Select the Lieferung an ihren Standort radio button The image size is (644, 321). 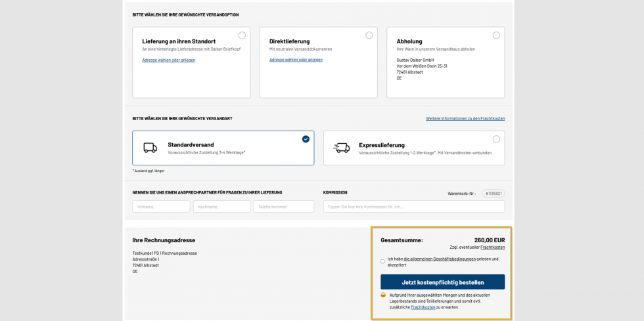click(242, 35)
